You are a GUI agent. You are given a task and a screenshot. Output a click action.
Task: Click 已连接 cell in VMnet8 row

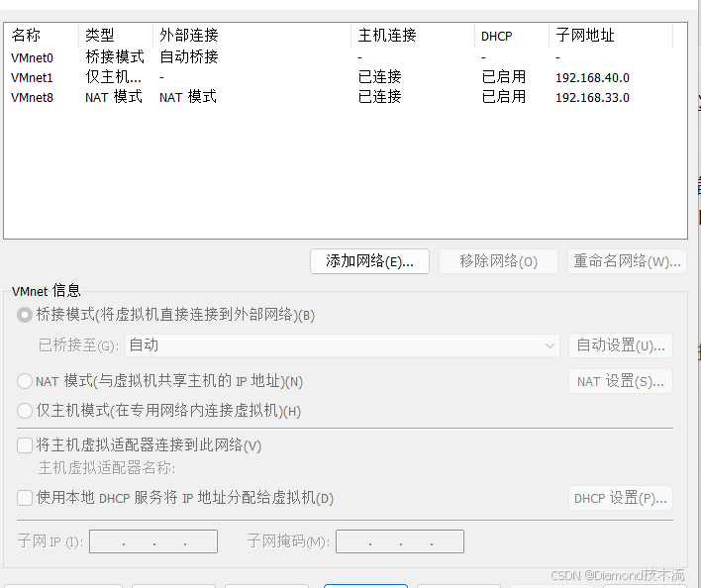[x=379, y=96]
